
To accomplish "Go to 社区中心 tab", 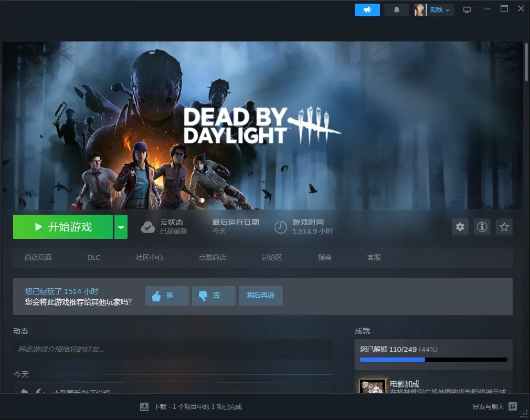I will coord(150,257).
